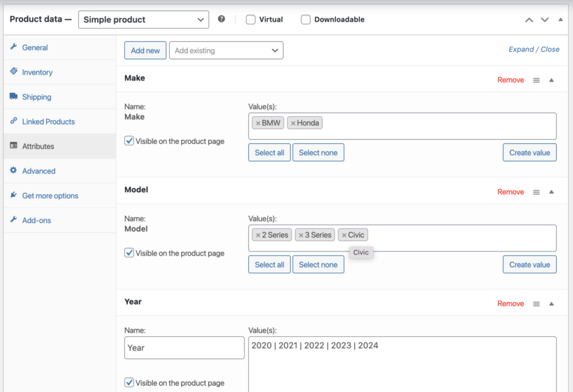
Task: Toggle the Downloadable checkbox
Action: 305,20
